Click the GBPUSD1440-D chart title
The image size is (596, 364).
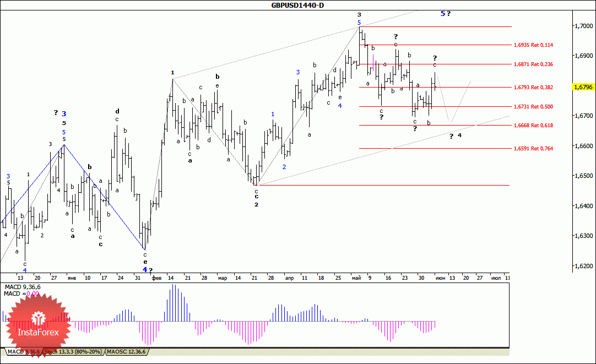point(297,5)
